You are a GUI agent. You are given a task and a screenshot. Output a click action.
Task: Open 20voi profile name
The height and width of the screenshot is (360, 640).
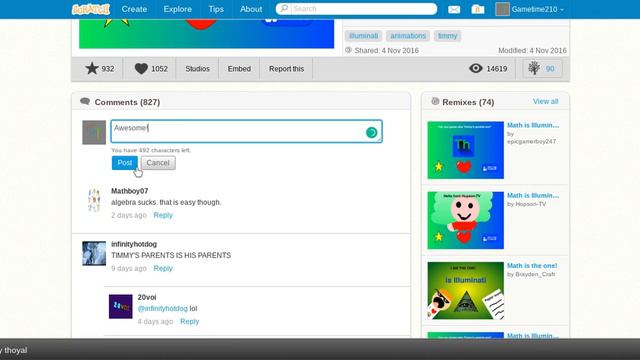pyautogui.click(x=147, y=297)
